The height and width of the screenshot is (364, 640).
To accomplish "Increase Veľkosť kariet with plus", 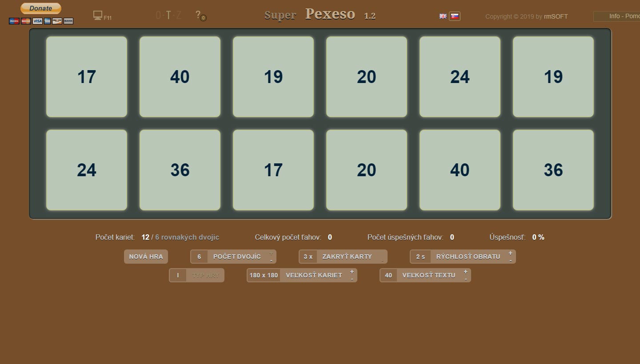I will pos(352,272).
